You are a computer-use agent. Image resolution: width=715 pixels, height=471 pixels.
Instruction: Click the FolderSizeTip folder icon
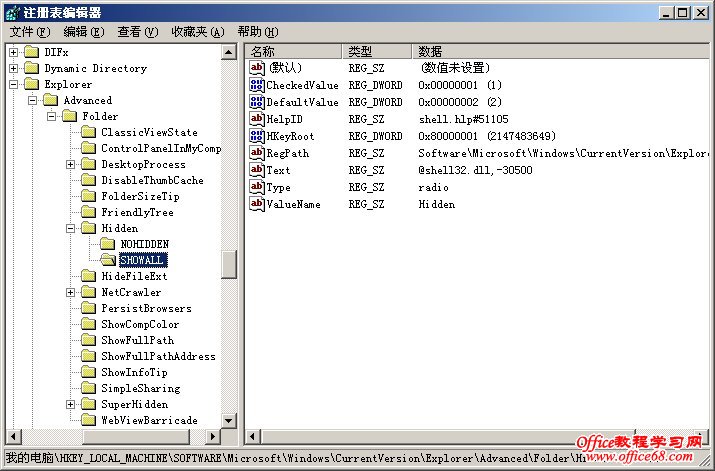pyautogui.click(x=88, y=196)
